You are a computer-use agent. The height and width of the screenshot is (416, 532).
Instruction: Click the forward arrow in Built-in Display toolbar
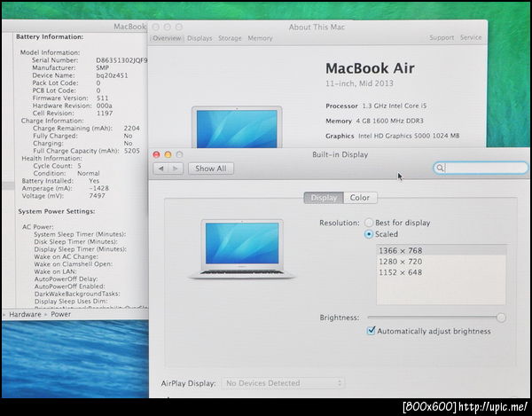click(176, 169)
